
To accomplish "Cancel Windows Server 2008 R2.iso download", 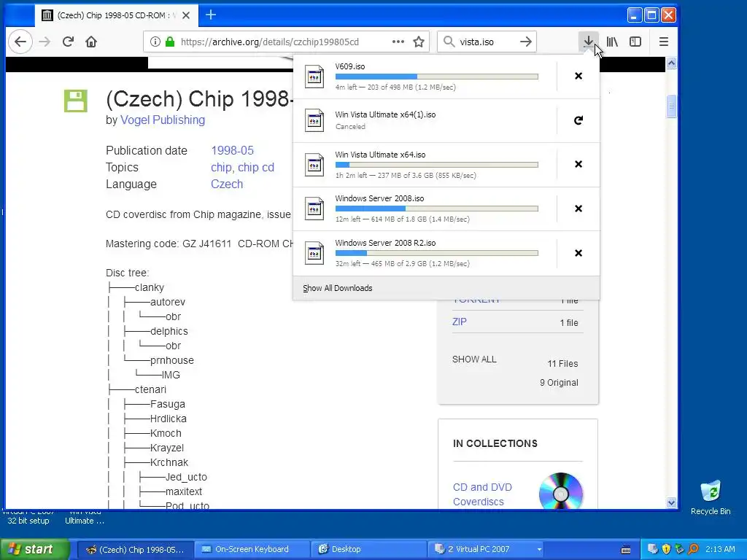I will [578, 253].
